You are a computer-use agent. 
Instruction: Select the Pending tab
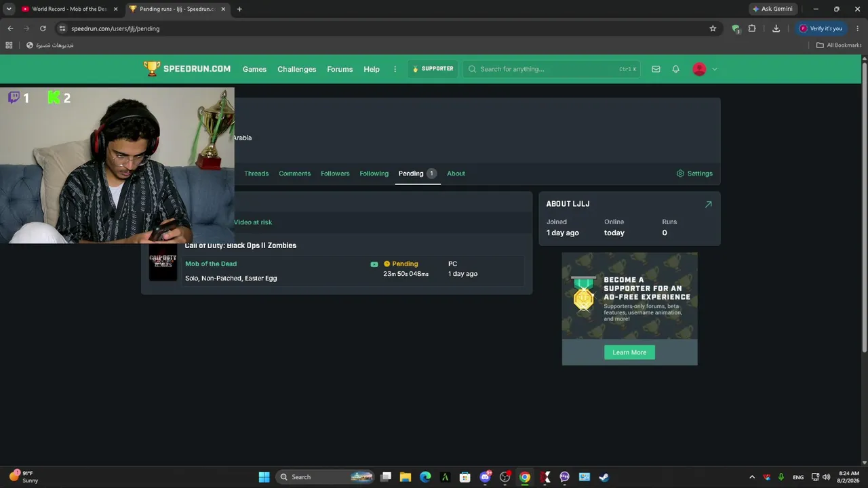[x=417, y=174]
